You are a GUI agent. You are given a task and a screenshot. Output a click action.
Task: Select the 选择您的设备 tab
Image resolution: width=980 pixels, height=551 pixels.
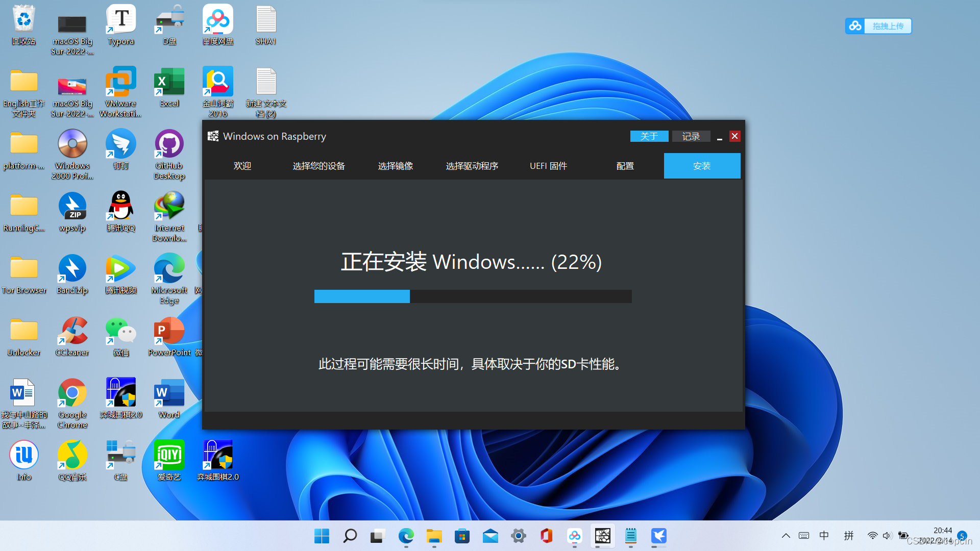(318, 165)
